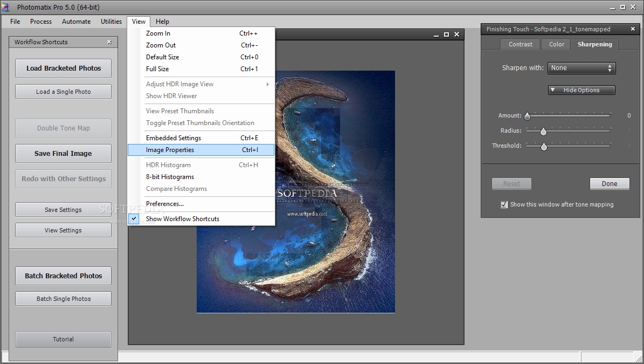Image resolution: width=644 pixels, height=364 pixels.
Task: Click the View Settings button
Action: (x=63, y=230)
